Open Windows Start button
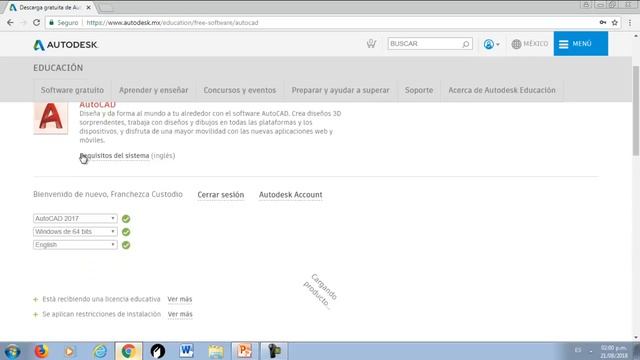This screenshot has width=640, height=360. [x=12, y=351]
